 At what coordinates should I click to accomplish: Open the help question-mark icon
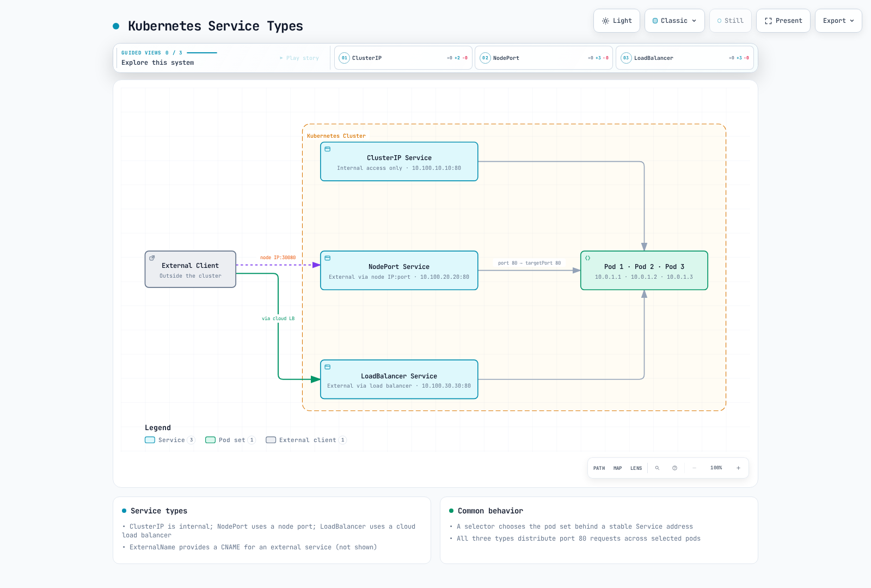click(674, 468)
